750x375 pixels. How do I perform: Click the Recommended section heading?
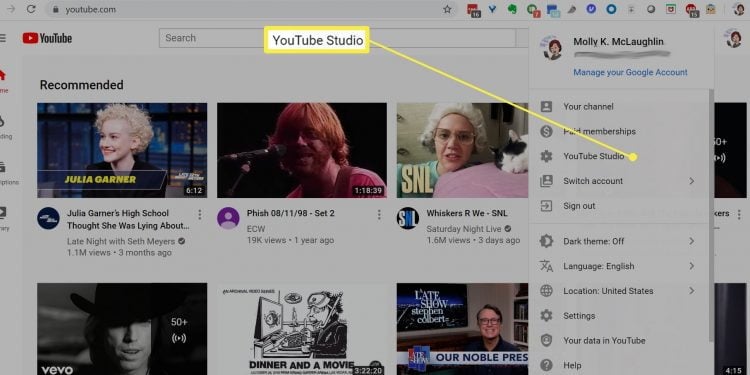[81, 85]
